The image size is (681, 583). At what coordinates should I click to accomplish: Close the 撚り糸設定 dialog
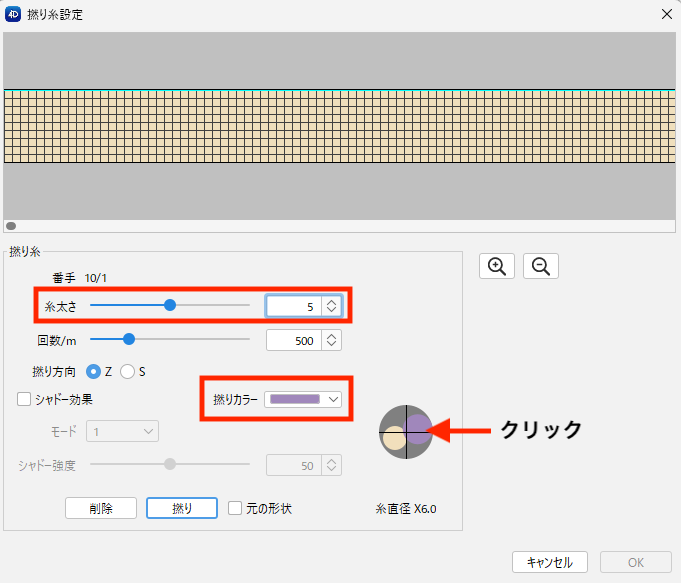click(667, 14)
